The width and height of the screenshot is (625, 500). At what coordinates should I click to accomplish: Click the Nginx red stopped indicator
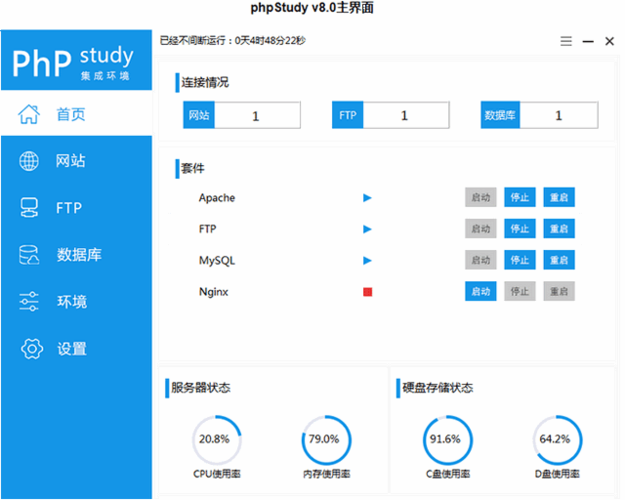coord(368,292)
